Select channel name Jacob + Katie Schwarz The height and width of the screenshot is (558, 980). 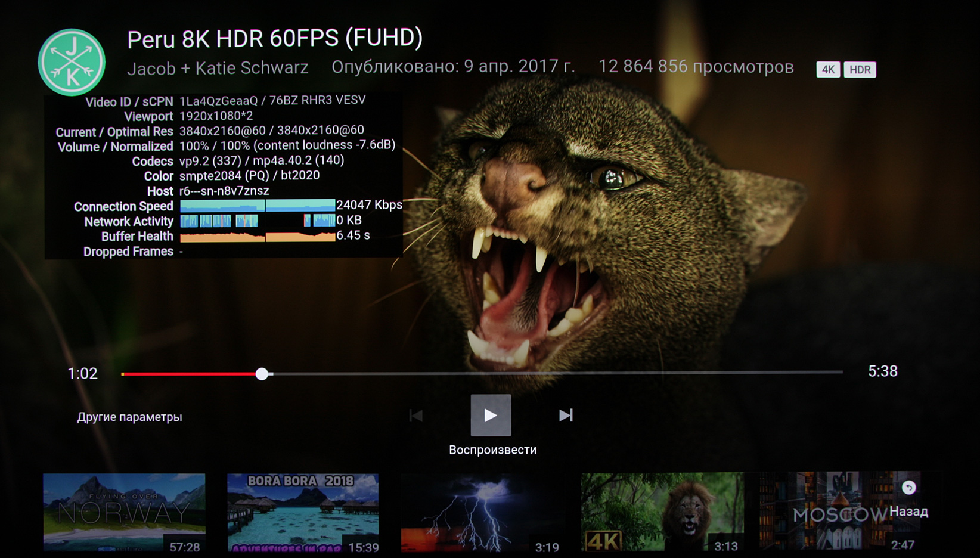coord(218,68)
